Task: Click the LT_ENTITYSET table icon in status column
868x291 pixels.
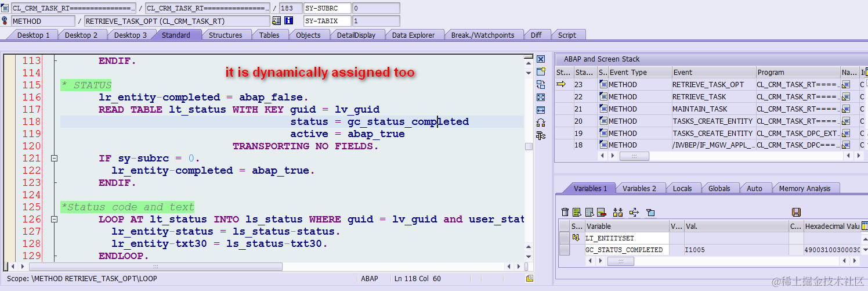Action: [576, 238]
